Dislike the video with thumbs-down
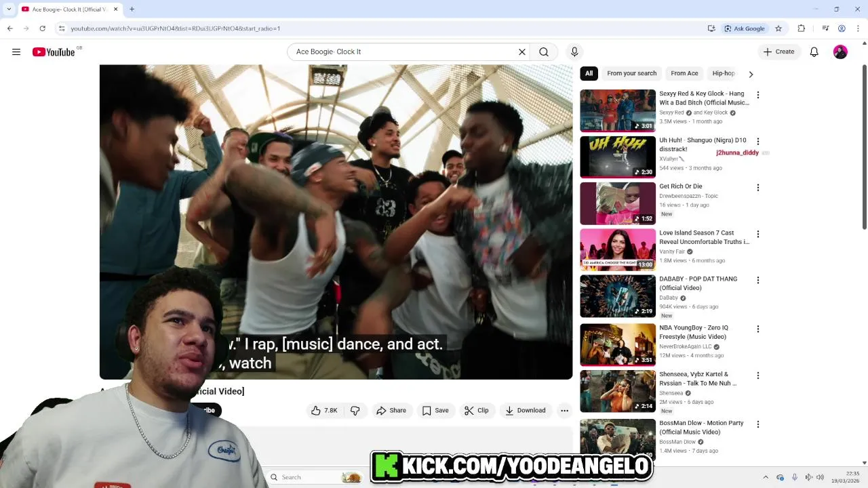Image resolution: width=868 pixels, height=488 pixels. click(355, 410)
